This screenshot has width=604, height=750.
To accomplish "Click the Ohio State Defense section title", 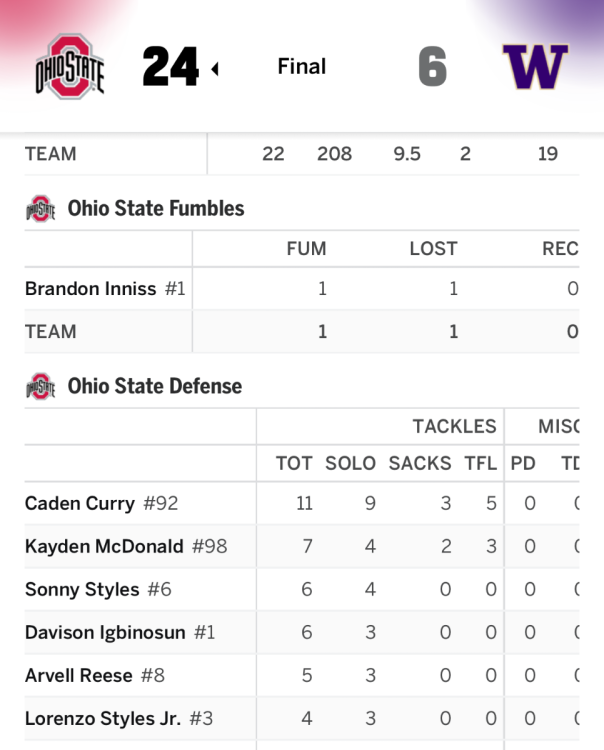I will coord(154,386).
